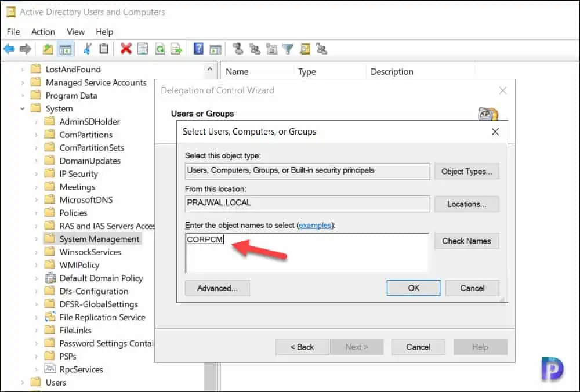
Task: Click the Create new user icon
Action: click(238, 49)
